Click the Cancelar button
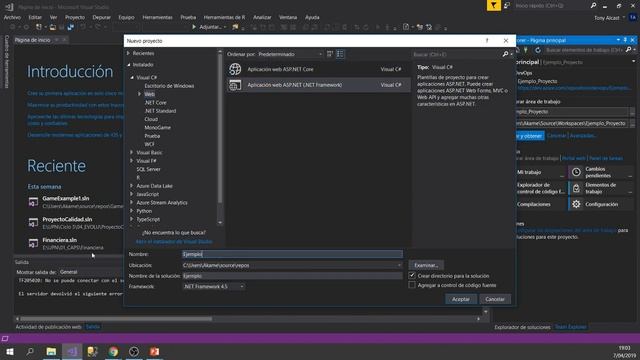Image resolution: width=640 pixels, height=360 pixels. pyautogui.click(x=495, y=299)
